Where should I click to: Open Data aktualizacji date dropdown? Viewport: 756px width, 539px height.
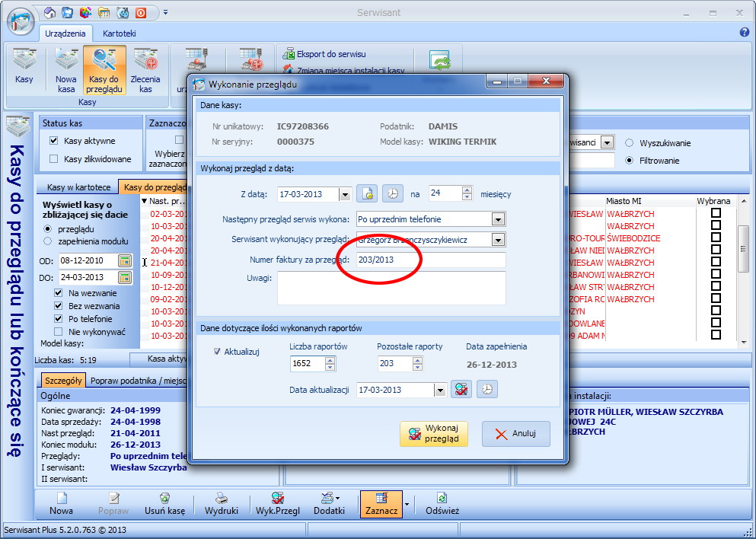[x=440, y=391]
